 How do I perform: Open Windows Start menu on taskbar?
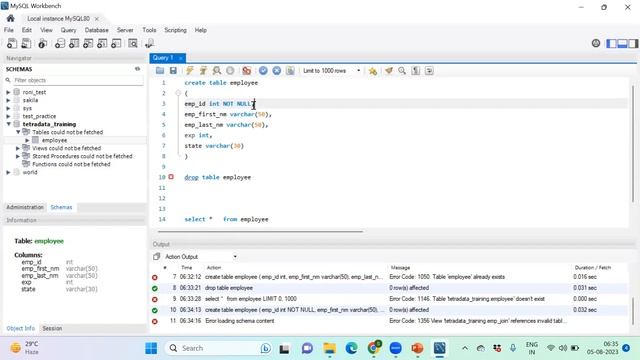pyautogui.click(x=151, y=348)
